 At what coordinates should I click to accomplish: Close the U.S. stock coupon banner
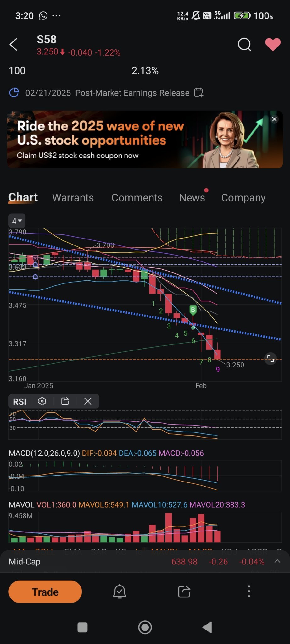(274, 119)
